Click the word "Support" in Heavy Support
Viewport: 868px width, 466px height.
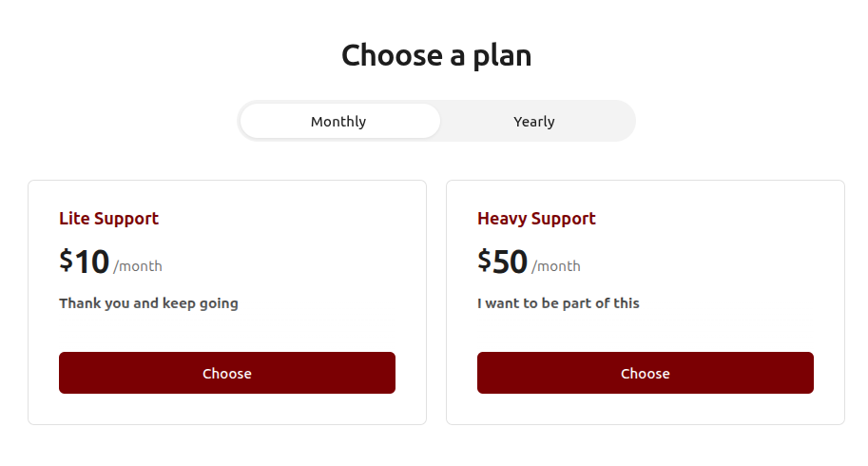pos(561,219)
